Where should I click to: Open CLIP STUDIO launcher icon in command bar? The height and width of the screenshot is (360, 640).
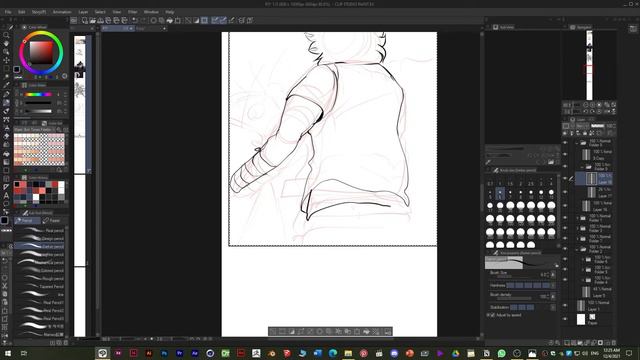[74, 20]
